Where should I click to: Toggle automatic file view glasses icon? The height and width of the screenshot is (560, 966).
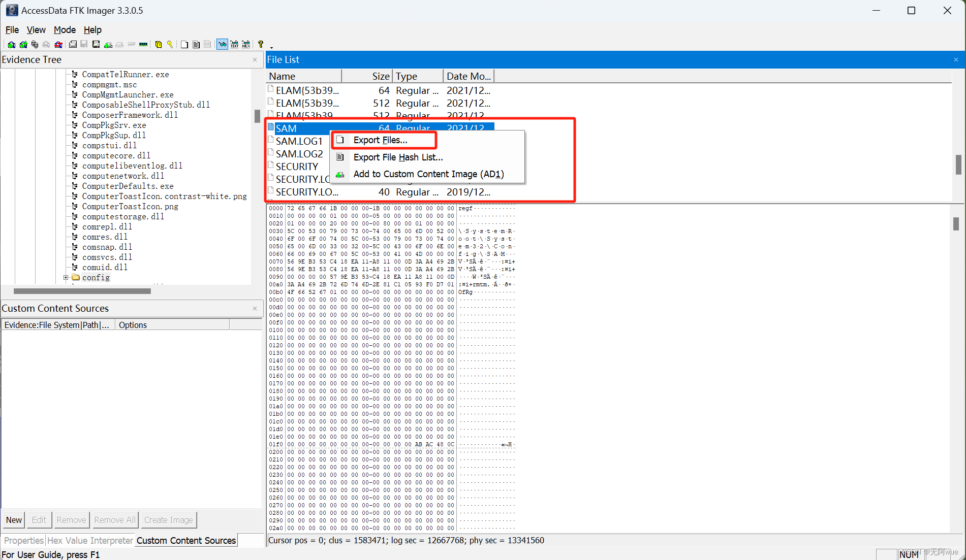click(222, 45)
